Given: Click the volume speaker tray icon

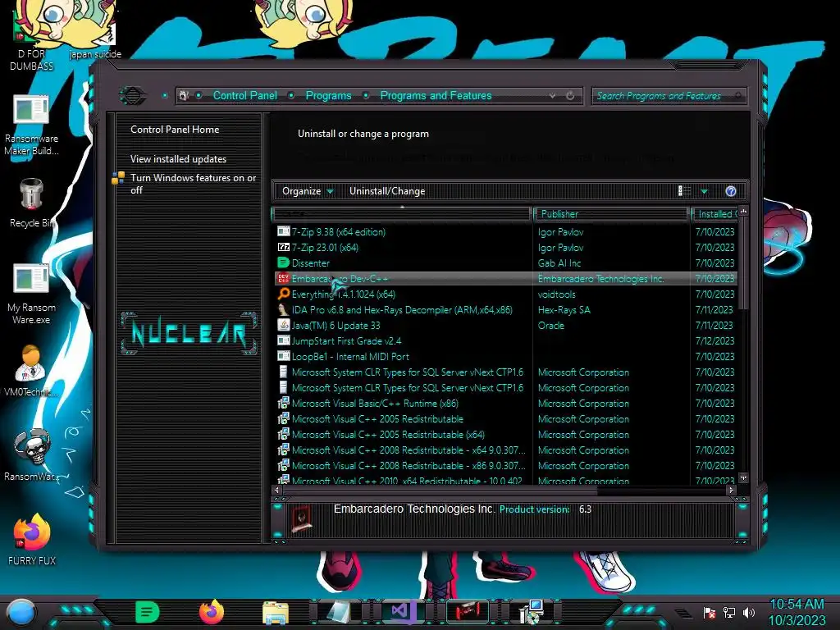Looking at the screenshot, I should 748,612.
